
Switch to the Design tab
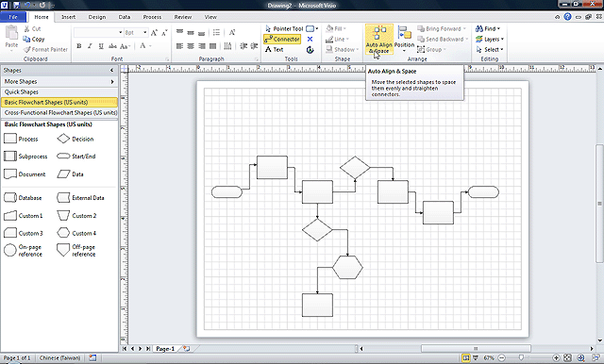[96, 17]
